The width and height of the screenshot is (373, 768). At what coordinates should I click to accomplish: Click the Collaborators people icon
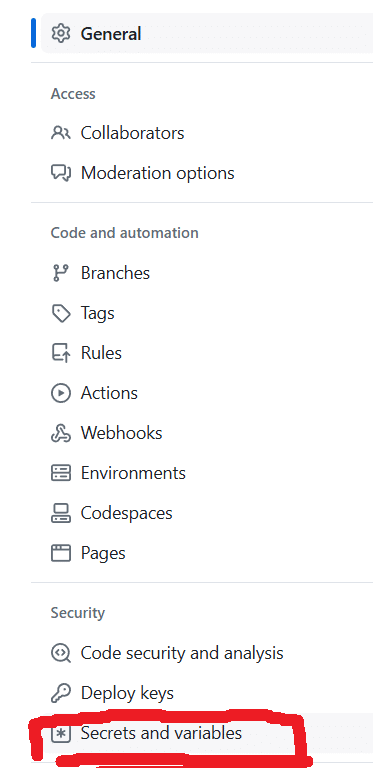pos(61,133)
